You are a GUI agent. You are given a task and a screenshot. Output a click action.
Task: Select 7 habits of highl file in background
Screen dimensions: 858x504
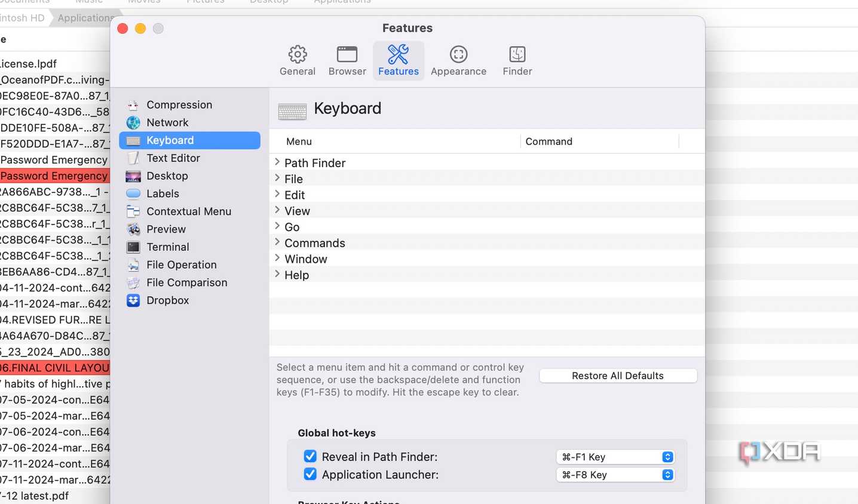[x=54, y=384]
